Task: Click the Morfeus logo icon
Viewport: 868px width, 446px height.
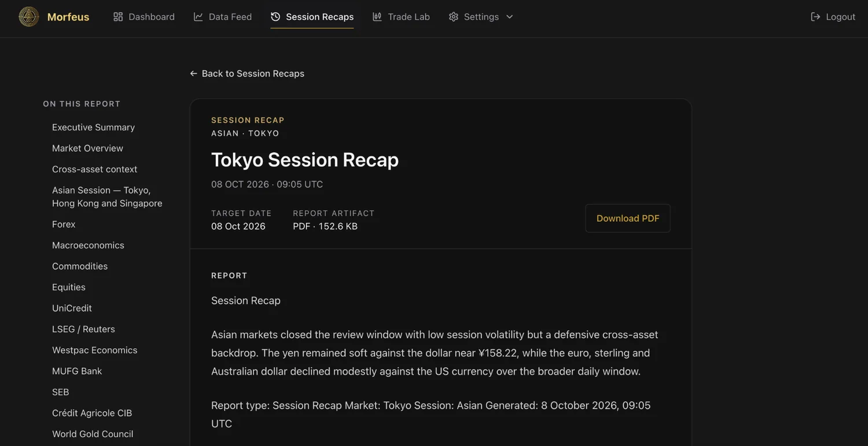Action: [29, 17]
